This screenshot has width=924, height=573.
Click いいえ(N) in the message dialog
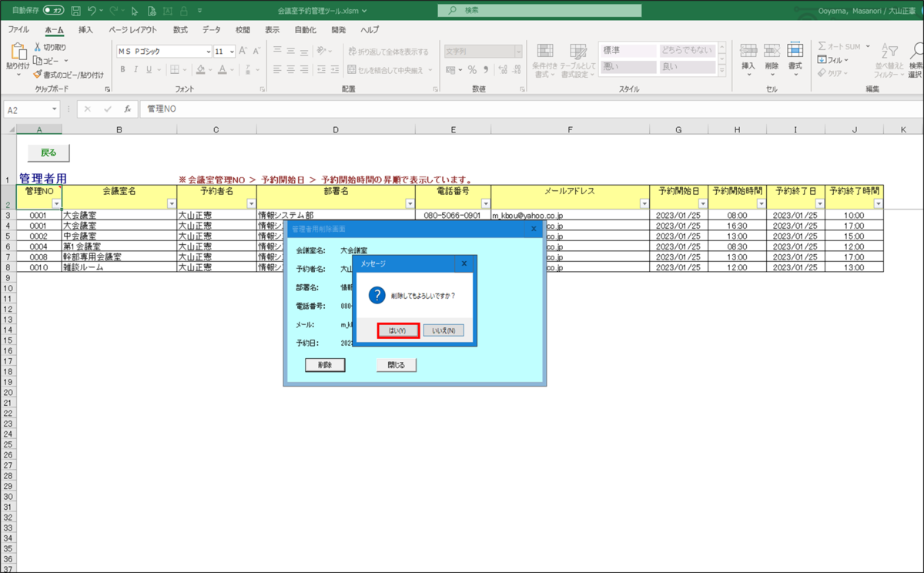click(444, 330)
